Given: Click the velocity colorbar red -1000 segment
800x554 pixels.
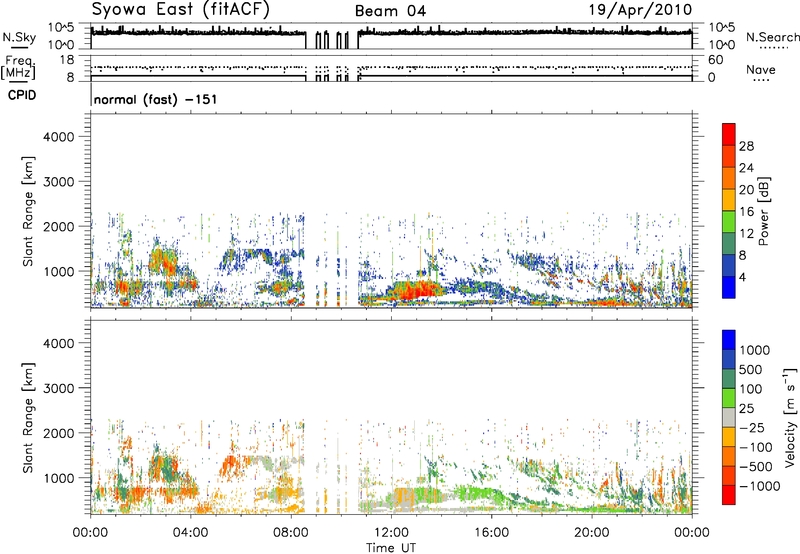Looking at the screenshot, I should (x=729, y=495).
